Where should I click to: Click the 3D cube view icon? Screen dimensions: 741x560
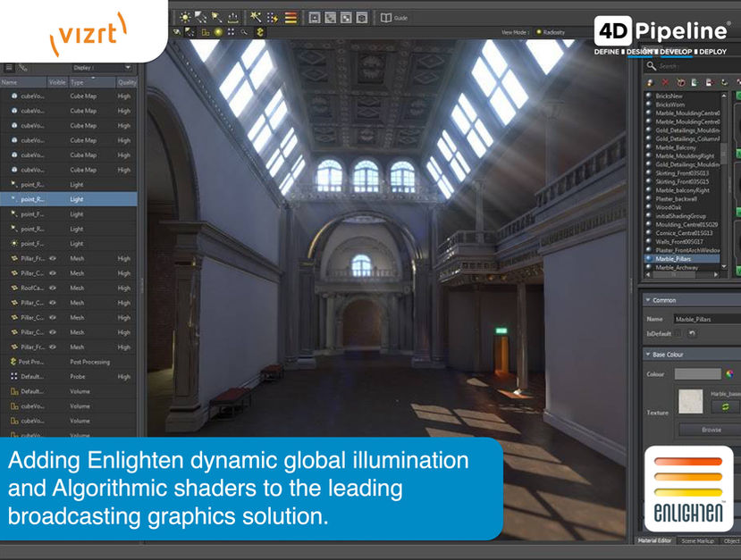(361, 18)
